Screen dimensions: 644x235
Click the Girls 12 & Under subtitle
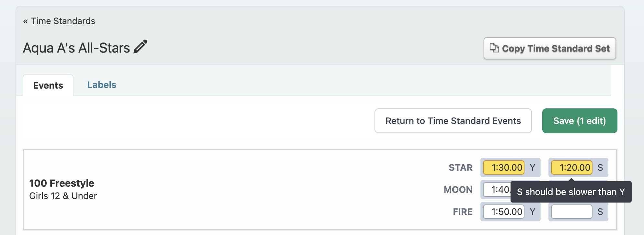(63, 196)
